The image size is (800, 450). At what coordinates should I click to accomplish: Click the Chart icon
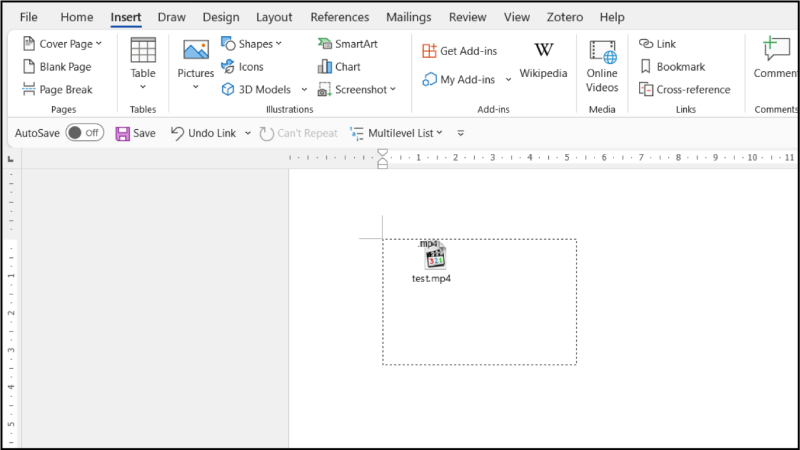[339, 66]
